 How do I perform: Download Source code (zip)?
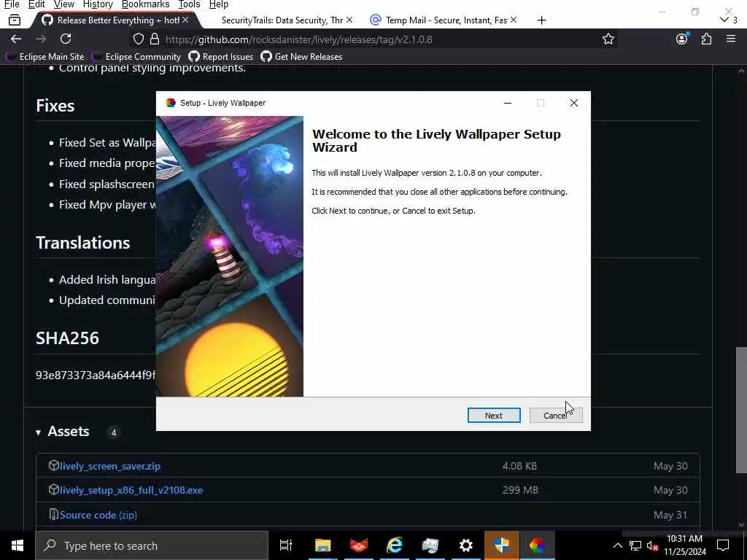point(98,515)
